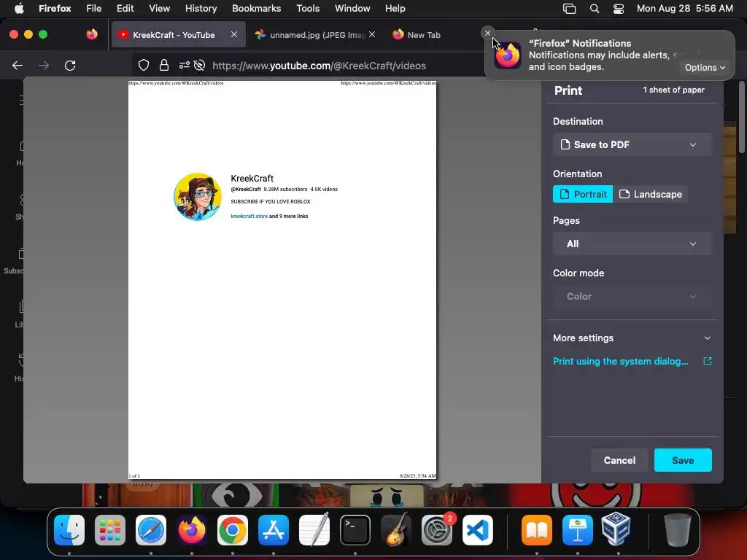Image resolution: width=747 pixels, height=560 pixels.
Task: Select Landscape orientation
Action: point(650,194)
